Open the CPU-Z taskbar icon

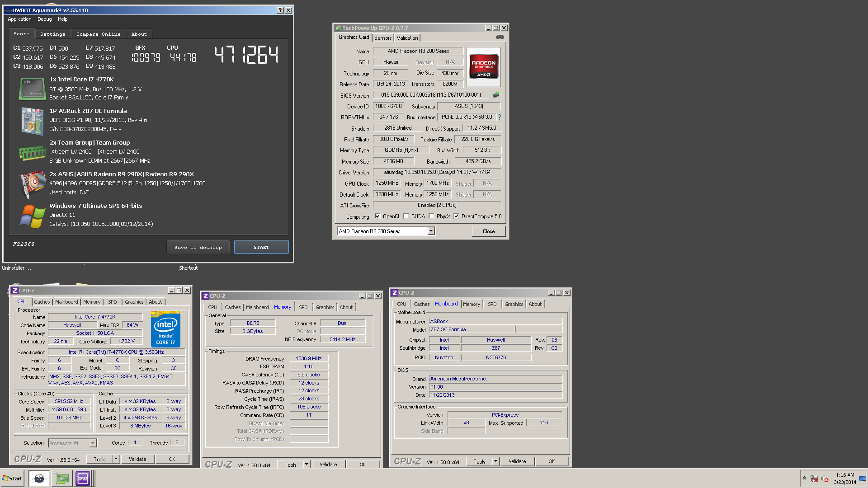pos(83,479)
